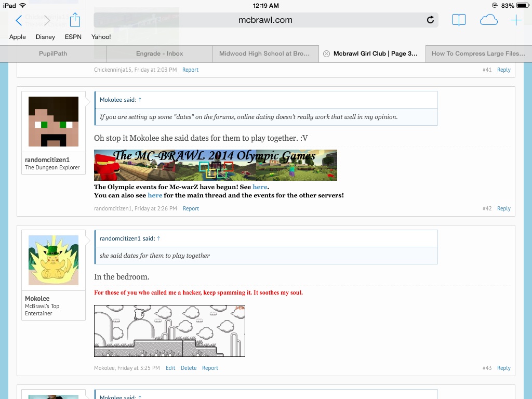Click Reply on post #42

point(503,208)
